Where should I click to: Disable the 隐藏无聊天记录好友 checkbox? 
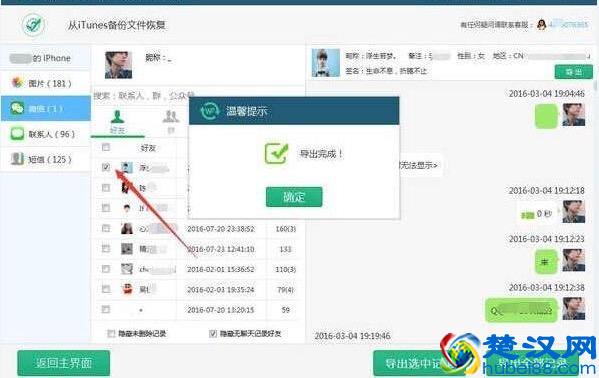(x=213, y=334)
